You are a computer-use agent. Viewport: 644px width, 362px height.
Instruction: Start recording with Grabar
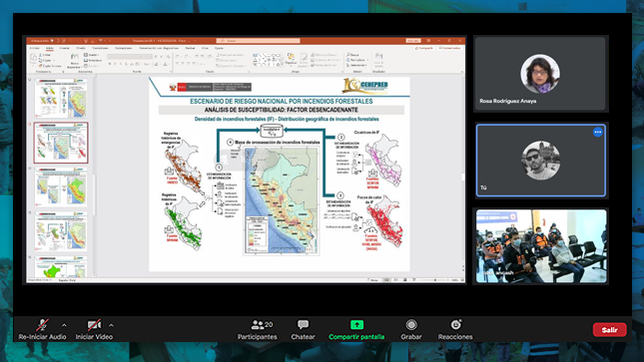[411, 329]
